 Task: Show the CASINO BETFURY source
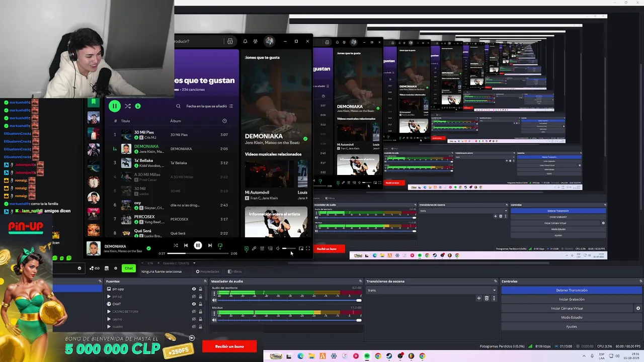pos(194,312)
